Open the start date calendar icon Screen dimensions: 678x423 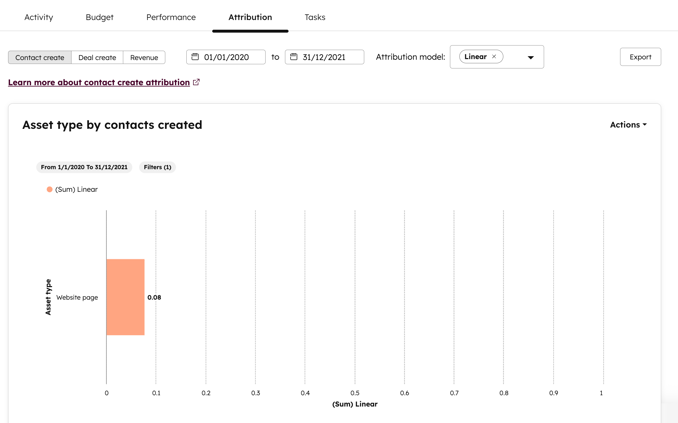pyautogui.click(x=195, y=57)
